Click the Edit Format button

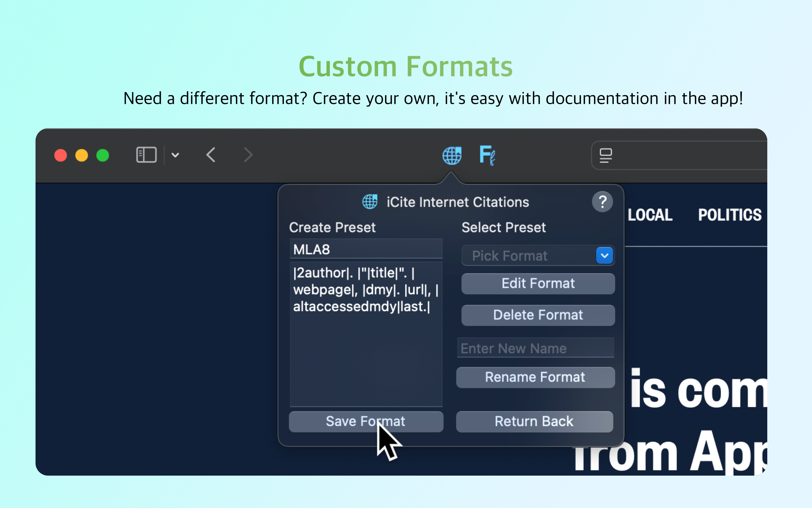pyautogui.click(x=538, y=284)
